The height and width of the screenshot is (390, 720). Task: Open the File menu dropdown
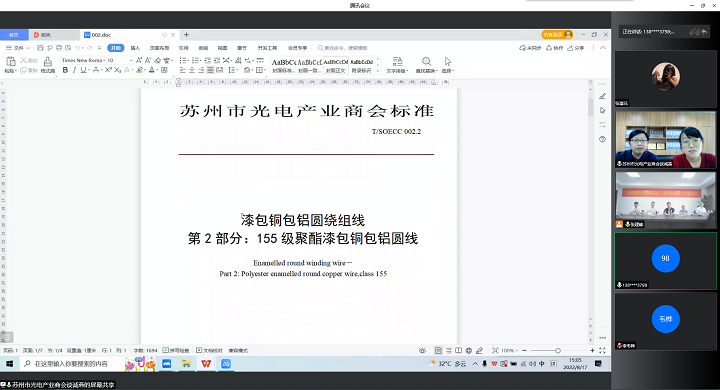(18, 48)
